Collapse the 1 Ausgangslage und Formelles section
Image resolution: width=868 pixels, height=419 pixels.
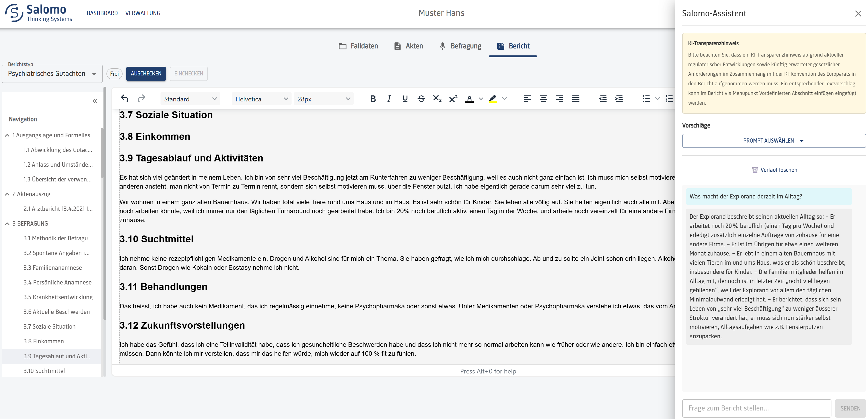click(x=7, y=135)
